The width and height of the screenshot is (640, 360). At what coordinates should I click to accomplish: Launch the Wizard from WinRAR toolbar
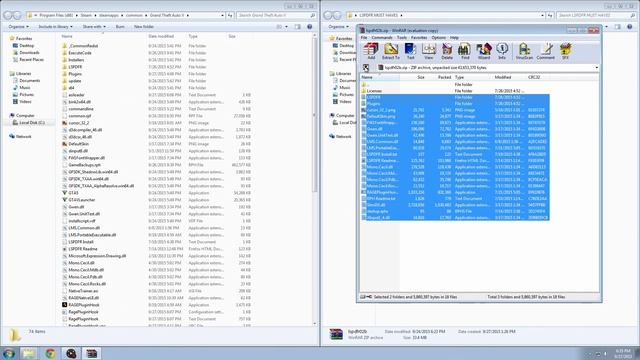(x=484, y=51)
